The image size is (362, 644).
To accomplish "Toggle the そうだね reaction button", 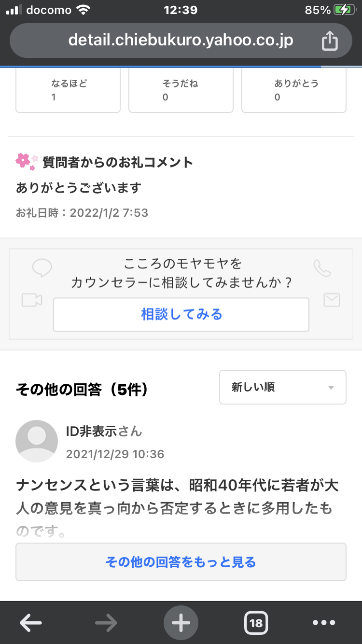I will (x=181, y=90).
